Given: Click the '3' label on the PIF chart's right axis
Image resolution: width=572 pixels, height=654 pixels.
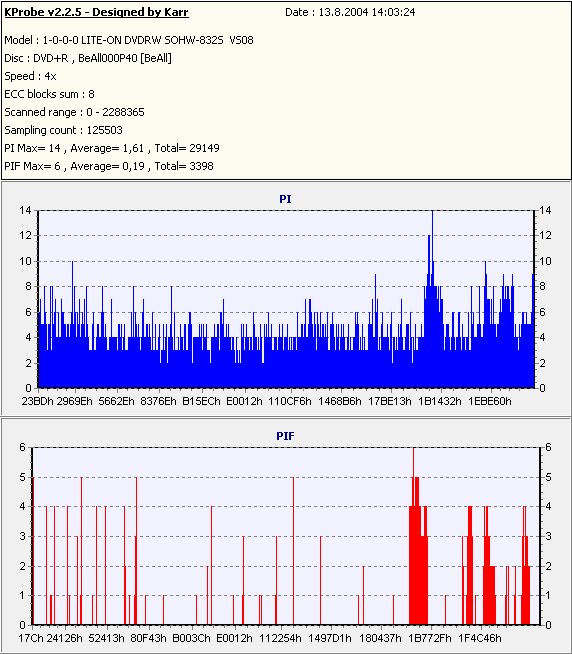Looking at the screenshot, I should tap(548, 536).
